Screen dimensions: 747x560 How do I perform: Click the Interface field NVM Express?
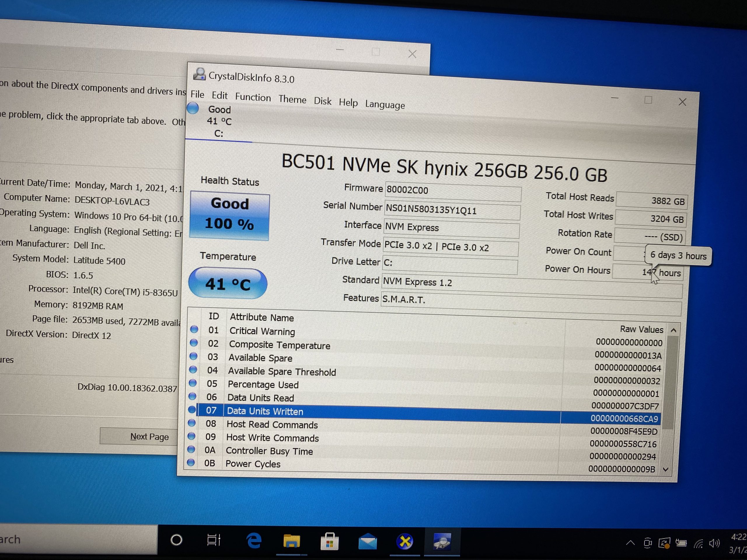pyautogui.click(x=451, y=228)
